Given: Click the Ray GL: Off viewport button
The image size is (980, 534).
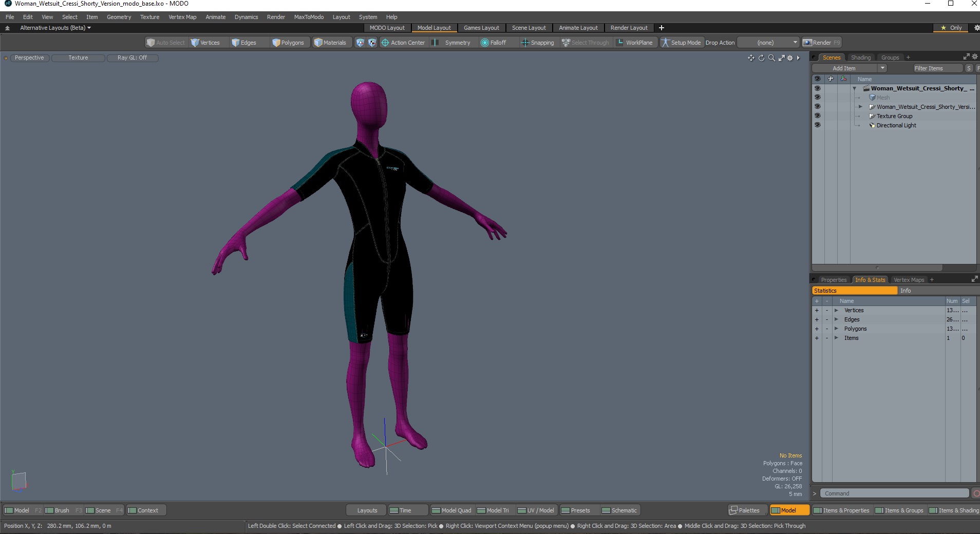Looking at the screenshot, I should [132, 58].
